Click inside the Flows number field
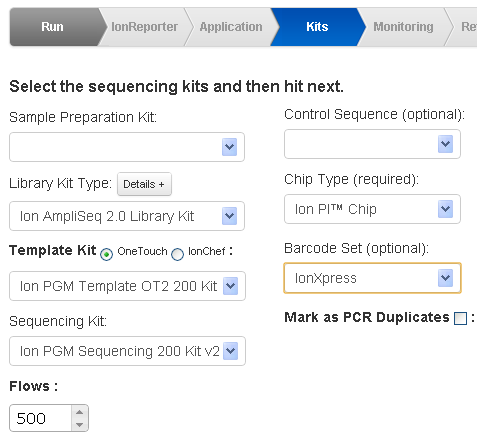The width and height of the screenshot is (477, 442). (41, 418)
